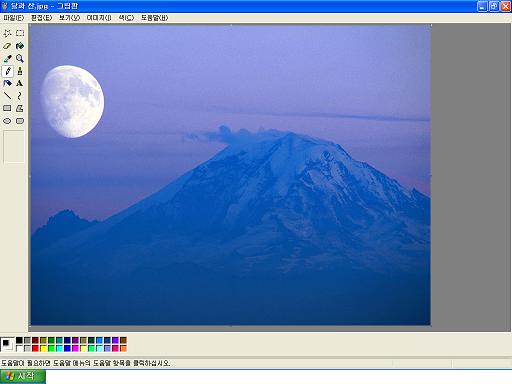Screen dimensions: 512x384
Task: Open the 도움말(H) menu
Action: click(154, 18)
